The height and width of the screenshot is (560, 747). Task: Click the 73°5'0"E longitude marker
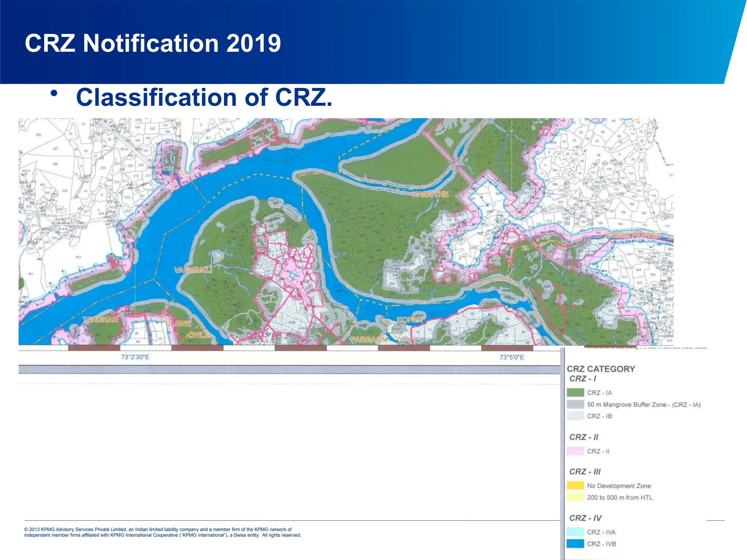[512, 357]
